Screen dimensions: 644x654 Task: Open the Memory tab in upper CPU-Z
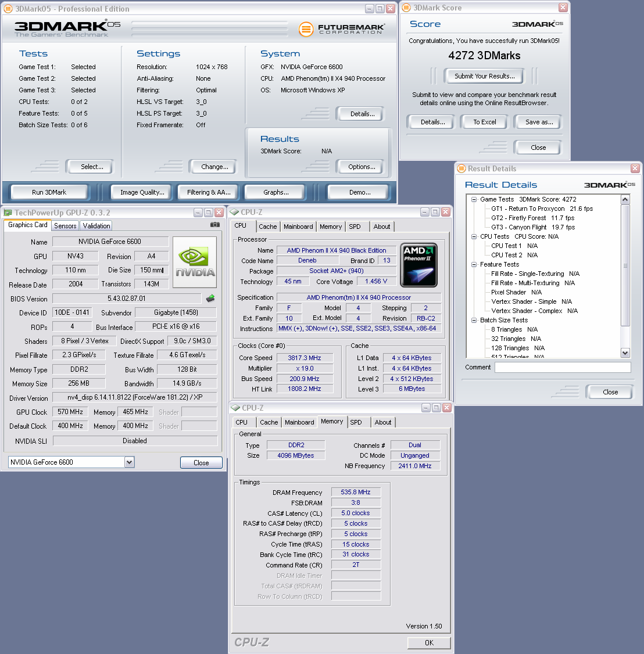pyautogui.click(x=331, y=227)
